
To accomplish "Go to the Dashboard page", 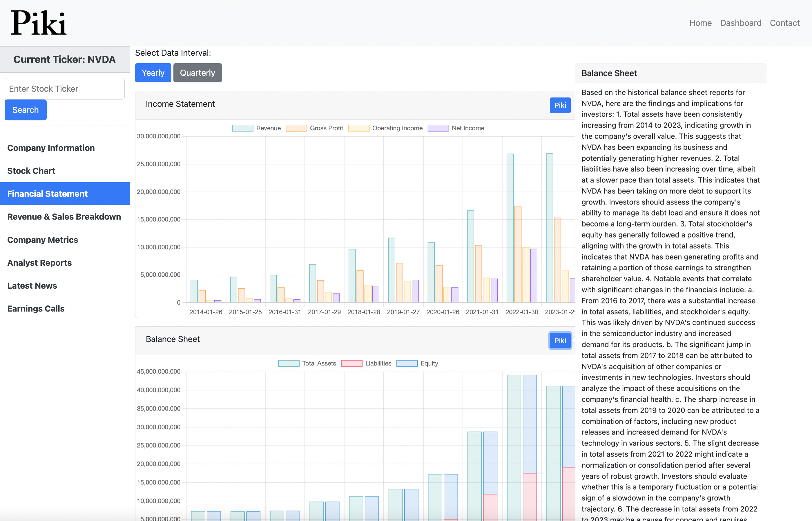I will click(x=741, y=23).
